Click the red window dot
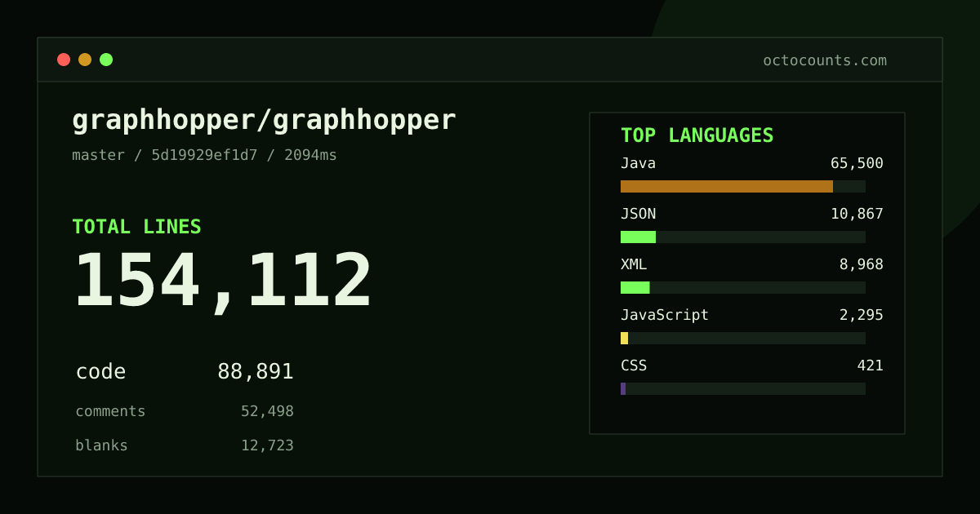This screenshot has width=980, height=514. pos(64,60)
